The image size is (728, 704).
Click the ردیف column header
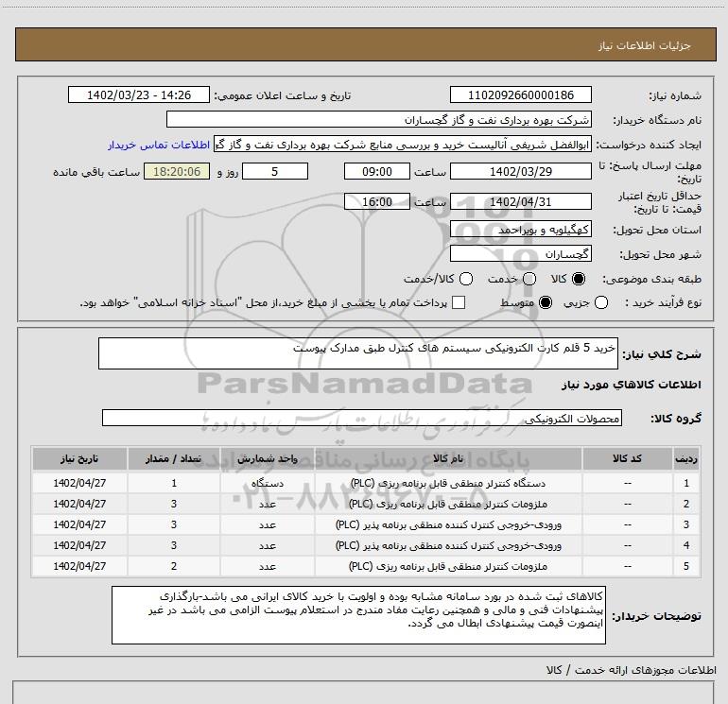click(686, 458)
